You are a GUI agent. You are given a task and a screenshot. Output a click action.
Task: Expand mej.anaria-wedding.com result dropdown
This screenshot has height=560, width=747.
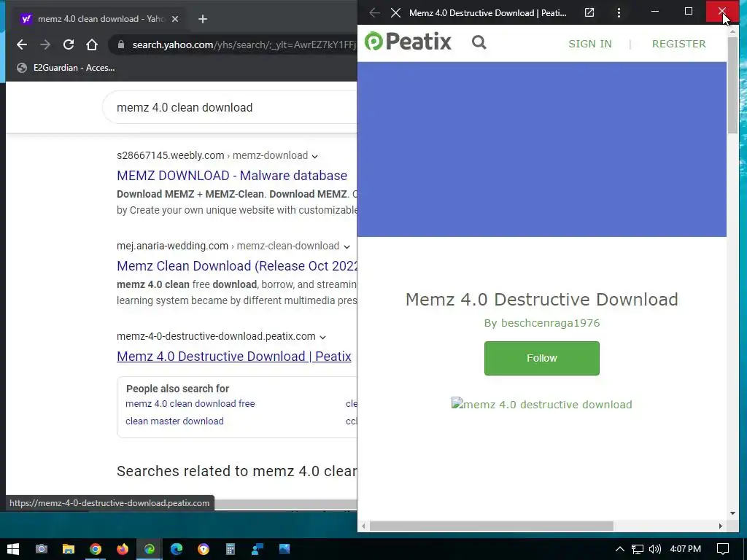347,246
